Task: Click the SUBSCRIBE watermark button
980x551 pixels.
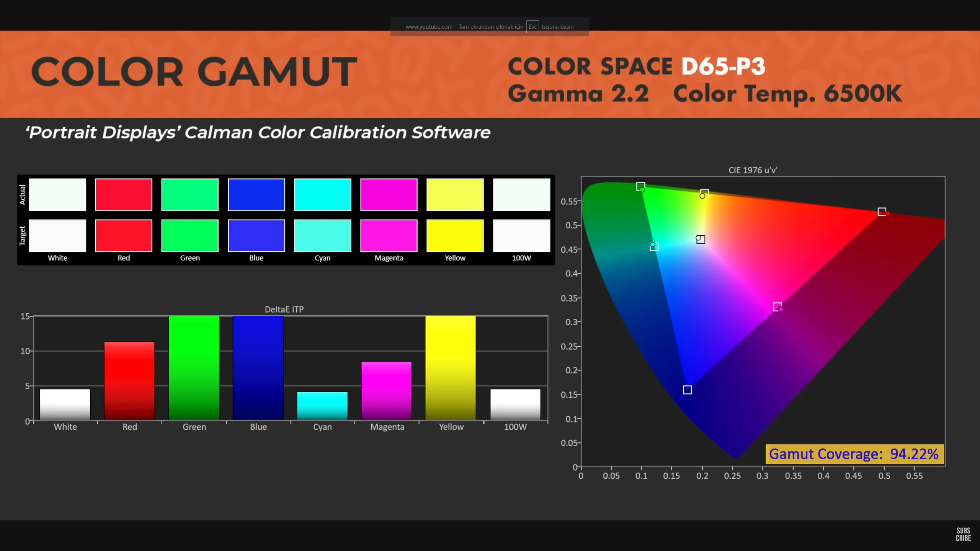Action: coord(963,534)
